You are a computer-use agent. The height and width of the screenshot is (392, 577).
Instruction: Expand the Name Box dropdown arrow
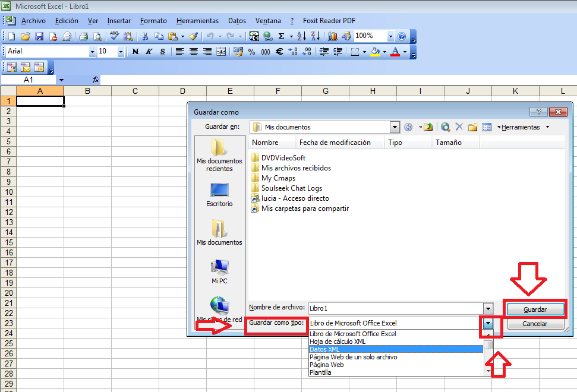coord(61,80)
